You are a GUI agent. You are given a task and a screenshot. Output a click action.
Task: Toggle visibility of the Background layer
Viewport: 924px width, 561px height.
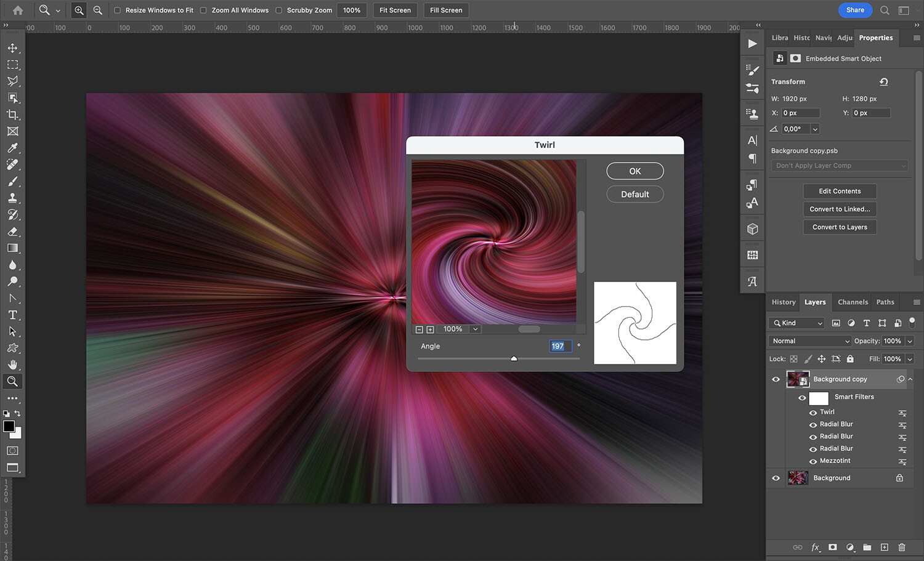[776, 478]
